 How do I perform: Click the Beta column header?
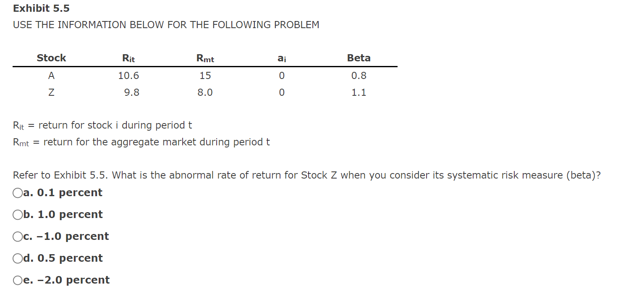coord(358,58)
